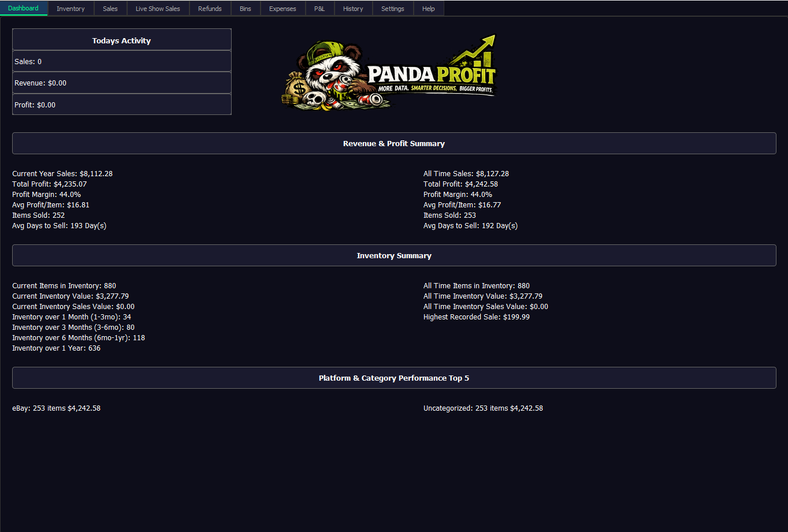Click 'Items Sold: 253'
788x532 pixels.
pyautogui.click(x=450, y=215)
